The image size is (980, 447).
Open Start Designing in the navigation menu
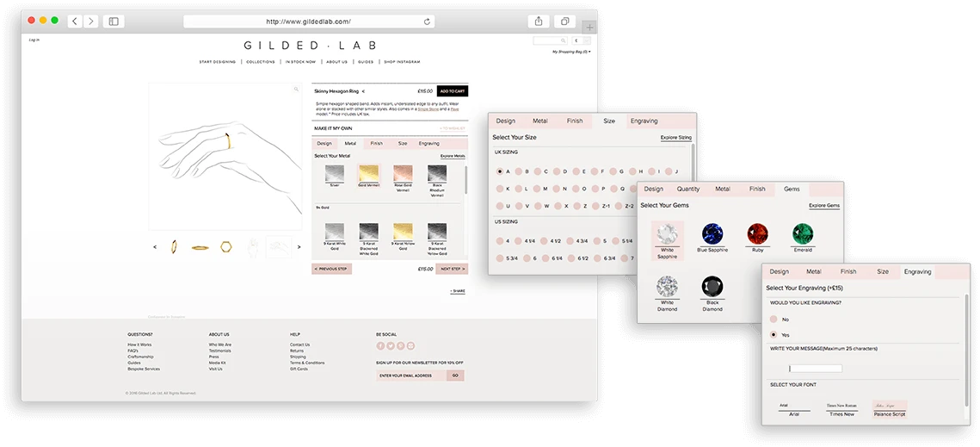click(218, 62)
